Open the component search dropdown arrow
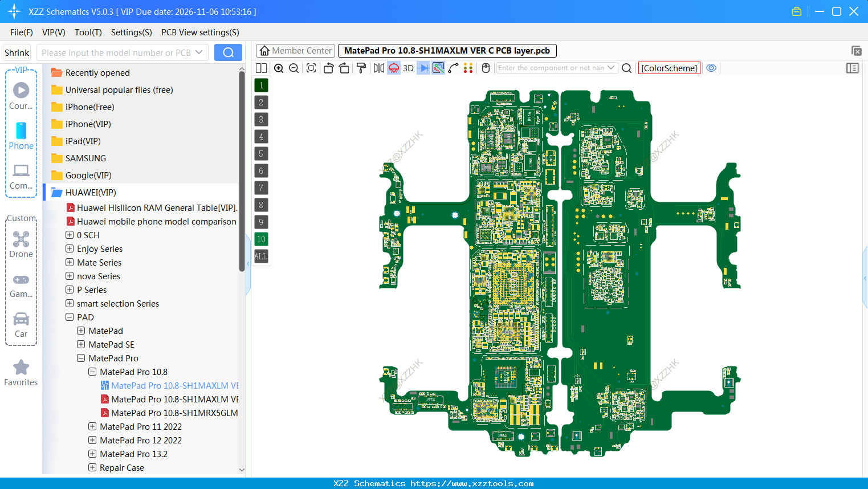Image resolution: width=868 pixels, height=489 pixels. [611, 68]
